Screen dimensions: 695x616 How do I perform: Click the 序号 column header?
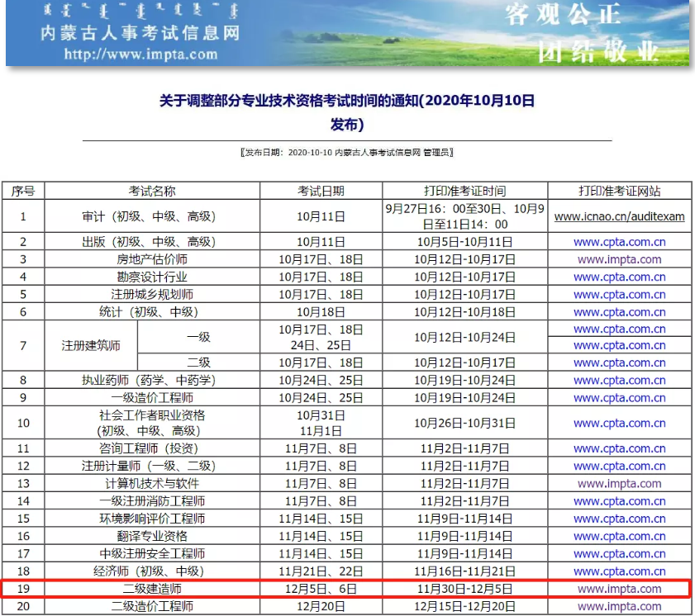(x=22, y=191)
